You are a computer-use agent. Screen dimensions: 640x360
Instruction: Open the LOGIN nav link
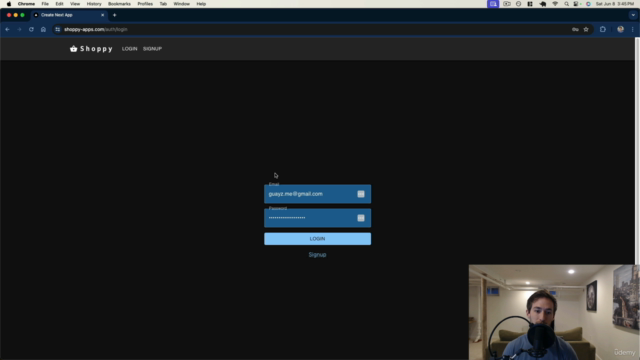click(129, 49)
